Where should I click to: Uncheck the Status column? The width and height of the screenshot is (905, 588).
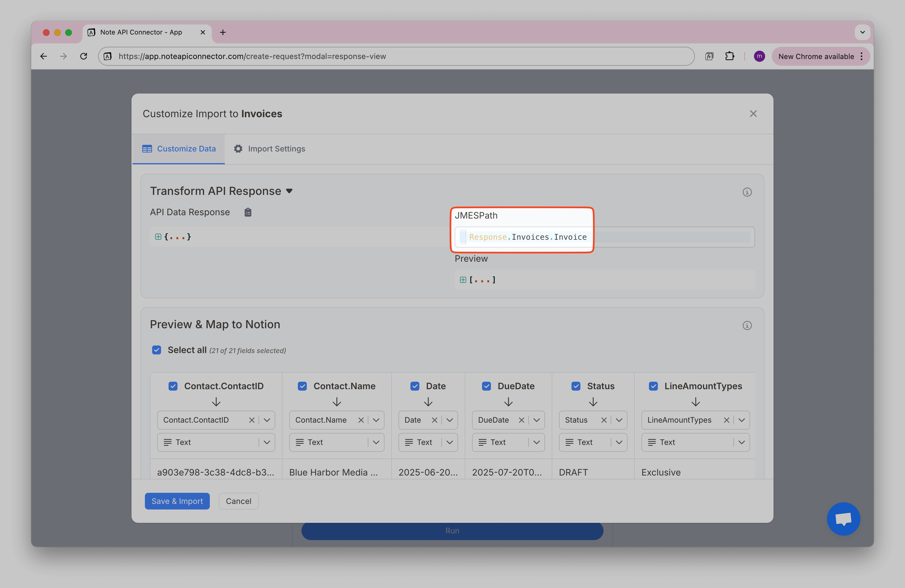pyautogui.click(x=576, y=386)
